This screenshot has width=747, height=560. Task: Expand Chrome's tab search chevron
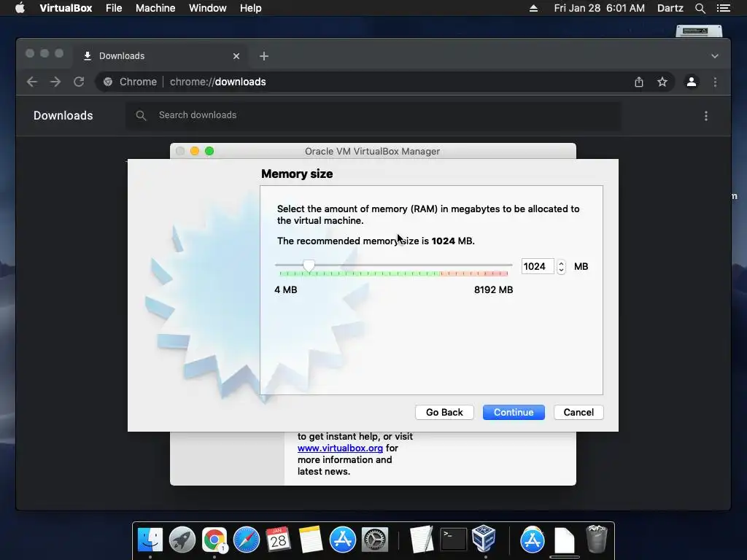pos(715,56)
